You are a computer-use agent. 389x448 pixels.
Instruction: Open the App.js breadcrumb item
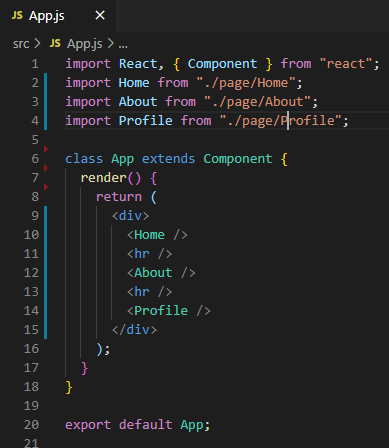point(84,44)
